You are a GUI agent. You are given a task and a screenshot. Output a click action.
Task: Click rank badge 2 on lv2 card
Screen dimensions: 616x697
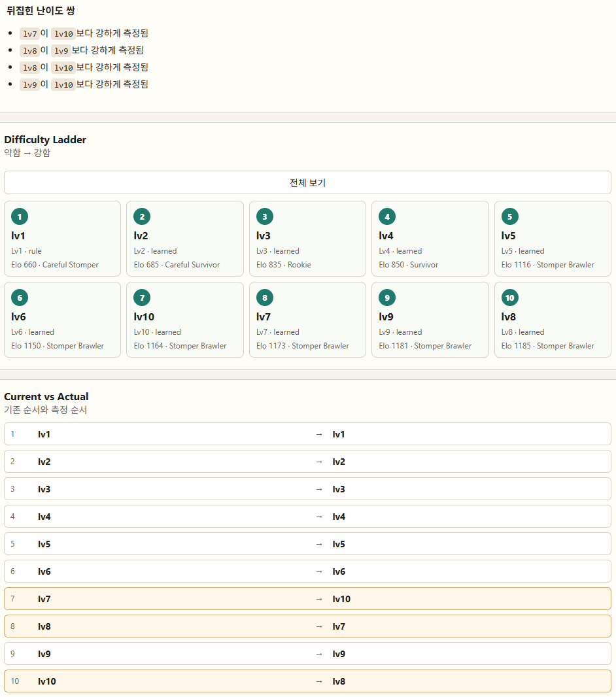(142, 217)
